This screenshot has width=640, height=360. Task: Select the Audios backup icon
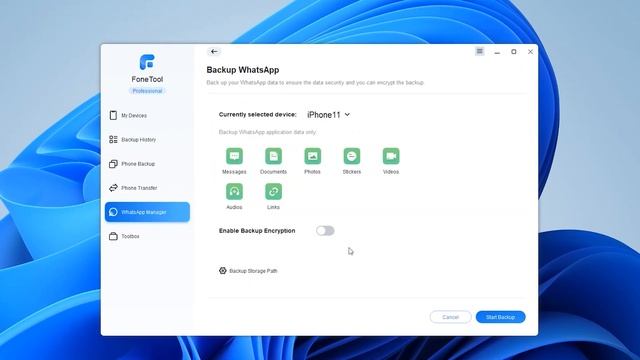[234, 191]
